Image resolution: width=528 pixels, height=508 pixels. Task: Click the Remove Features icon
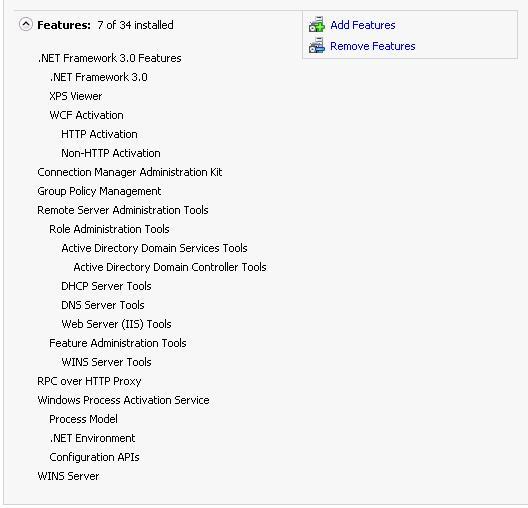[317, 46]
